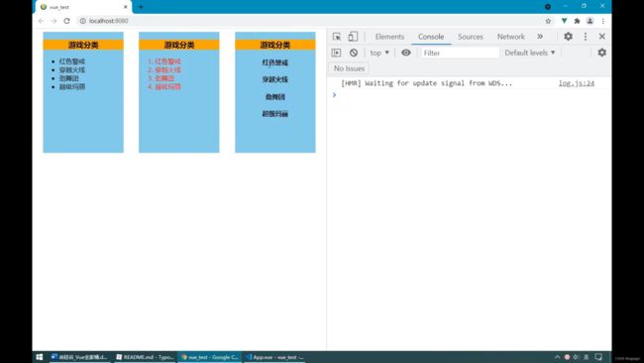
Task: Toggle the device toolbar icon
Action: click(x=353, y=37)
